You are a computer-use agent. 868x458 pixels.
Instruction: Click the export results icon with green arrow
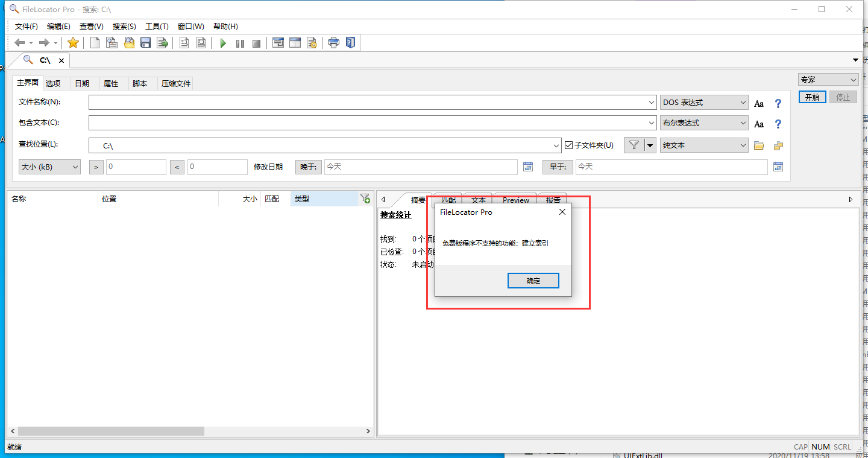[x=162, y=43]
